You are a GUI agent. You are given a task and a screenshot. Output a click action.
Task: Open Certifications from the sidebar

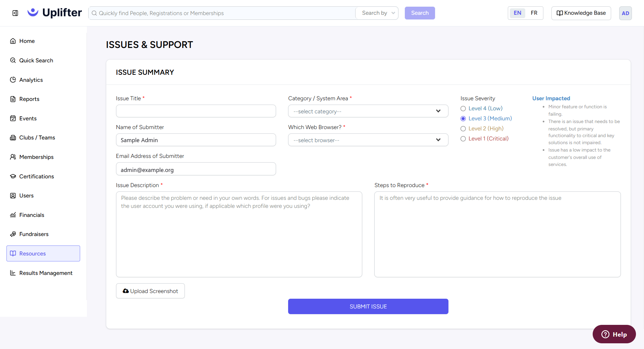coord(43,176)
